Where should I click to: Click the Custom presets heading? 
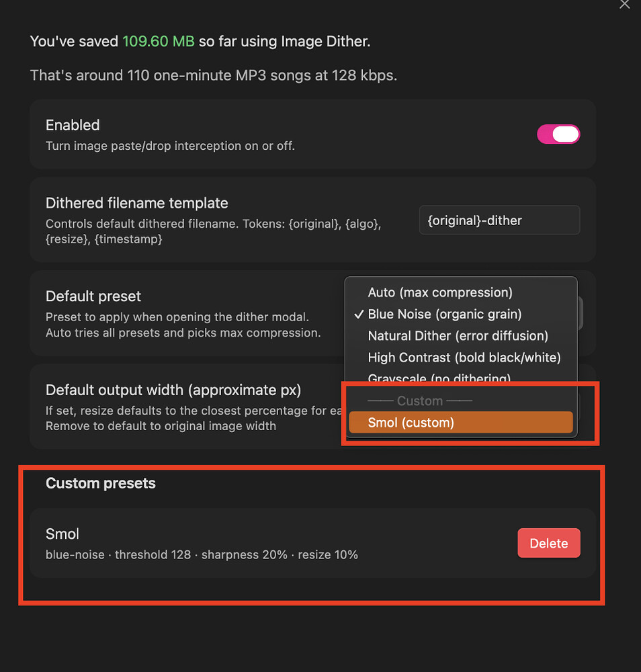pos(101,483)
